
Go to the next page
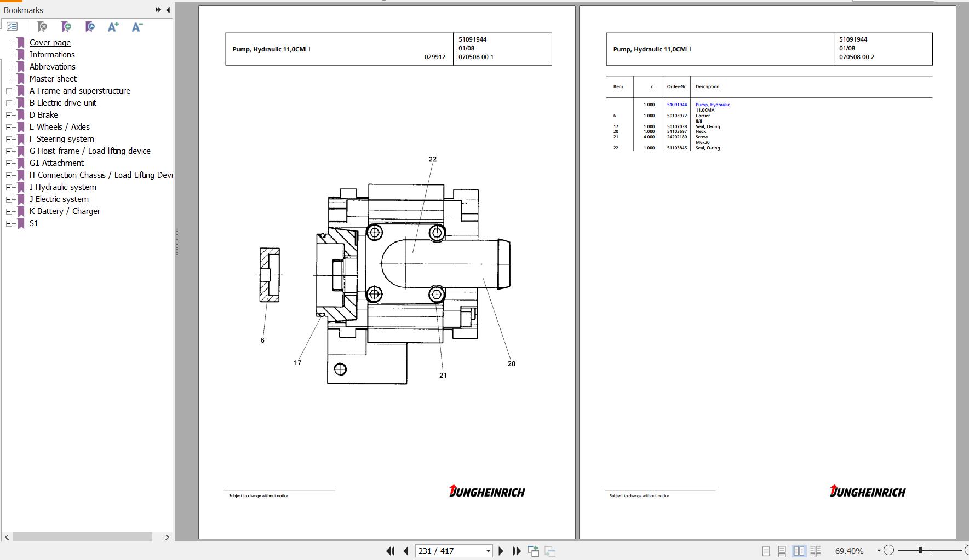pyautogui.click(x=501, y=551)
